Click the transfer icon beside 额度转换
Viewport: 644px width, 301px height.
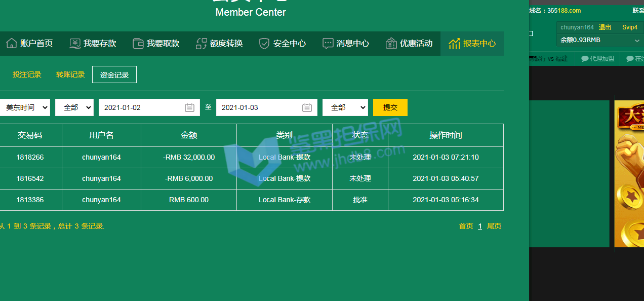coord(202,44)
